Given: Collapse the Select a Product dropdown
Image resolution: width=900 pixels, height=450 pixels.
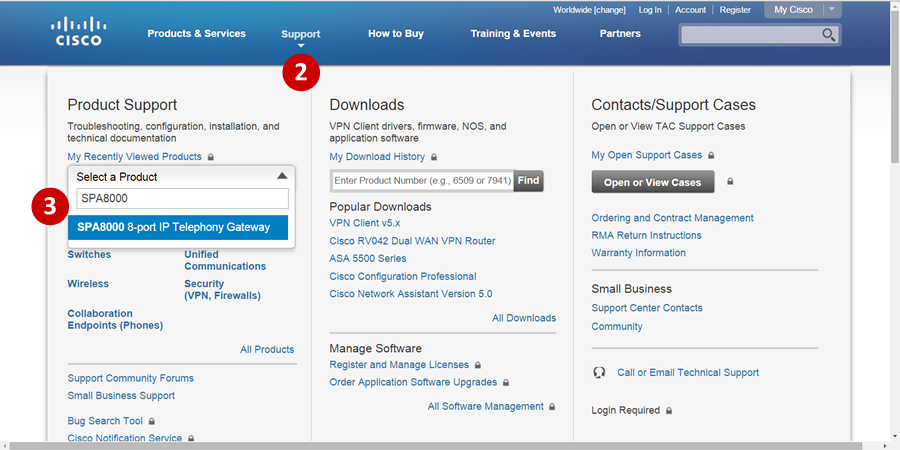Looking at the screenshot, I should click(282, 176).
